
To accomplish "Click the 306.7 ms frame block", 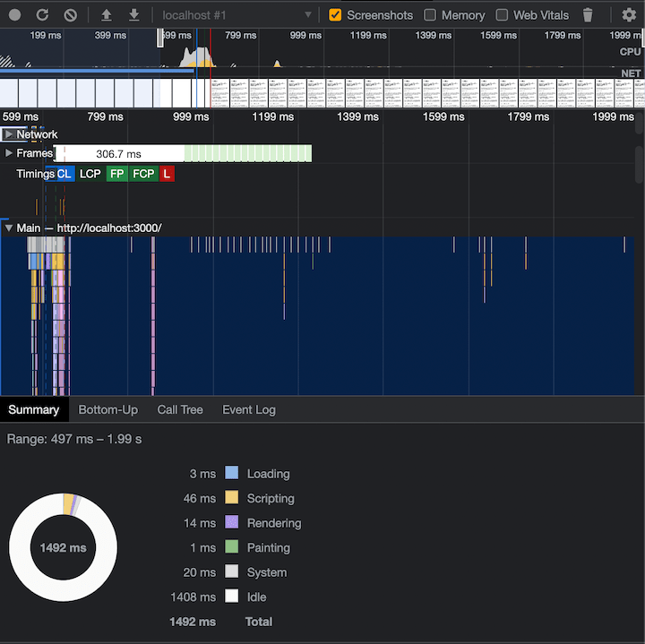I will coord(119,154).
